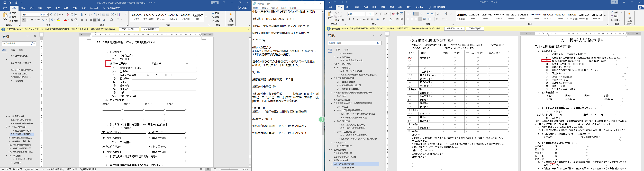Align text left in 投标文件 Word ribbon
This screenshot has width=644, height=171.
point(408,19)
